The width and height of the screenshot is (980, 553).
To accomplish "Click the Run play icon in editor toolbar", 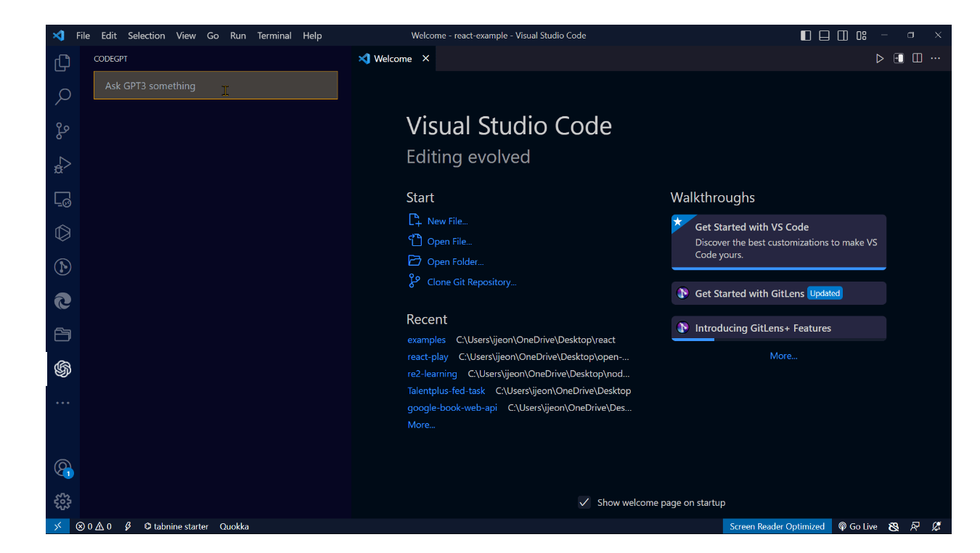I will pyautogui.click(x=880, y=59).
